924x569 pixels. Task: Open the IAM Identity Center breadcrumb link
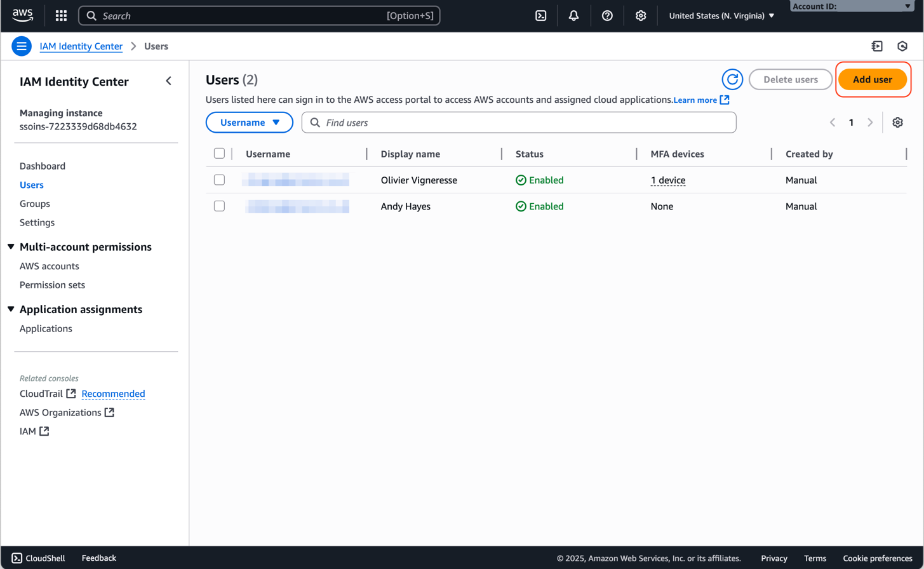[x=81, y=46]
